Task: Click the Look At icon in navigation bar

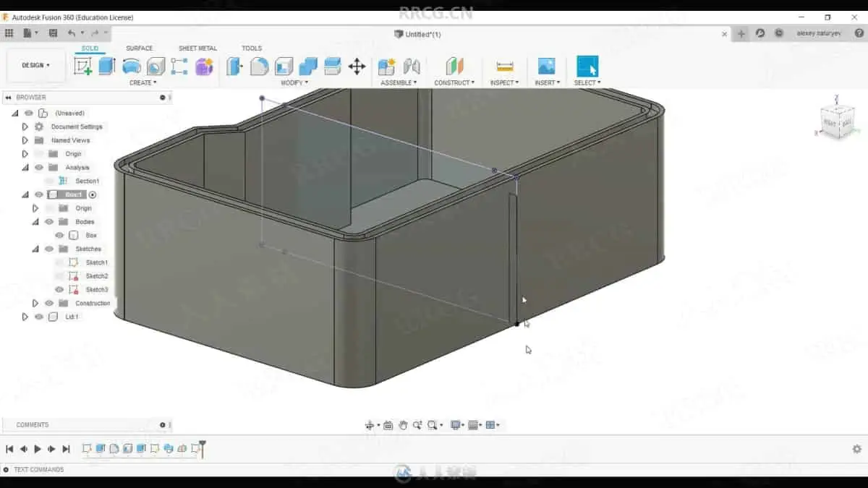Action: (x=388, y=425)
